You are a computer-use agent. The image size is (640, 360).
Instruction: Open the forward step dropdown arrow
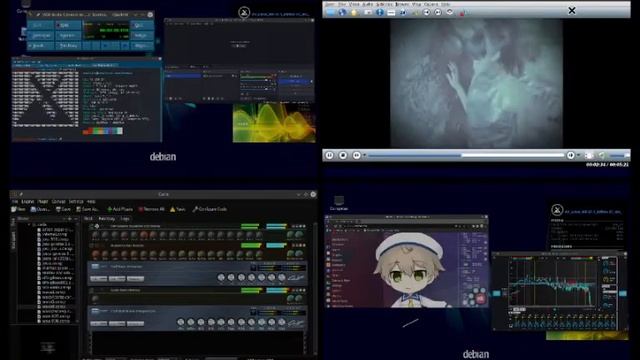(579, 155)
